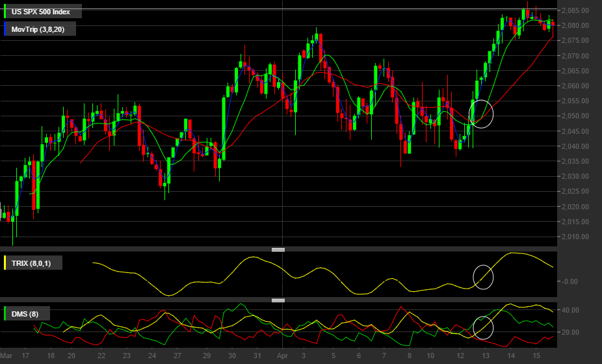The height and width of the screenshot is (364, 602).
Task: Click the blue swatch beside MovTrip label
Action: click(x=5, y=29)
